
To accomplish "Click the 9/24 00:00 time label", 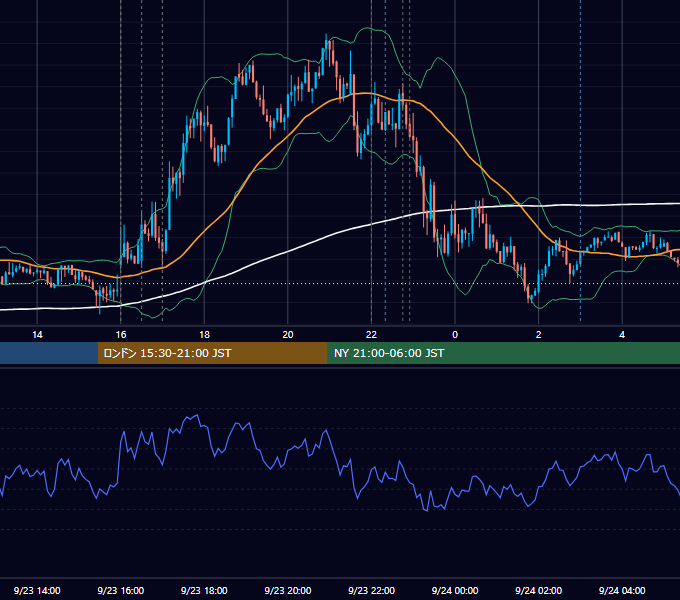I will (x=455, y=590).
